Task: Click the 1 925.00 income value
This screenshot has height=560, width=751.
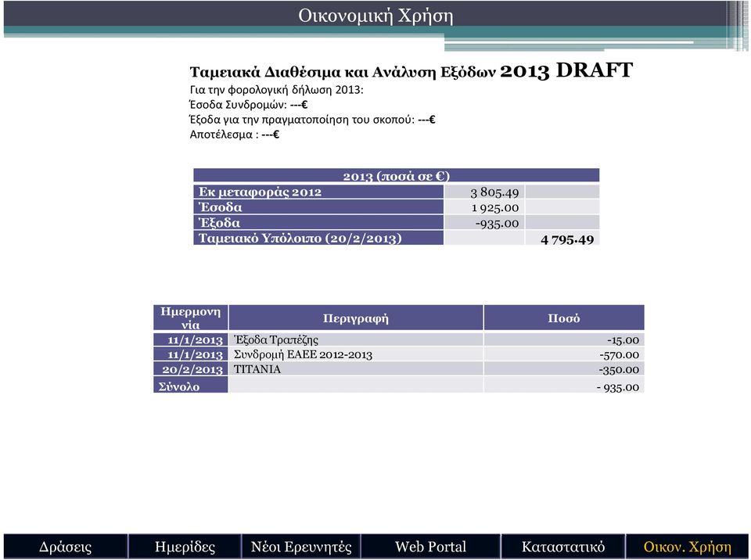Action: (x=484, y=207)
